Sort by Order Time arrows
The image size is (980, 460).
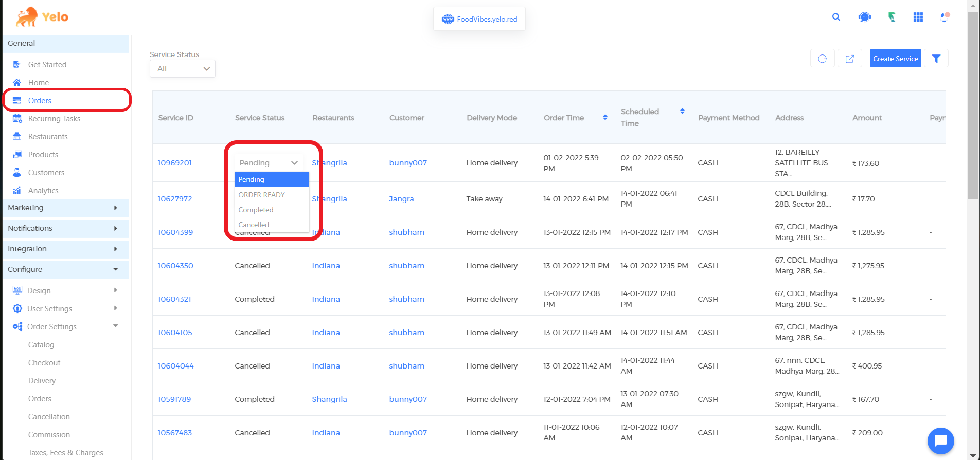(605, 118)
